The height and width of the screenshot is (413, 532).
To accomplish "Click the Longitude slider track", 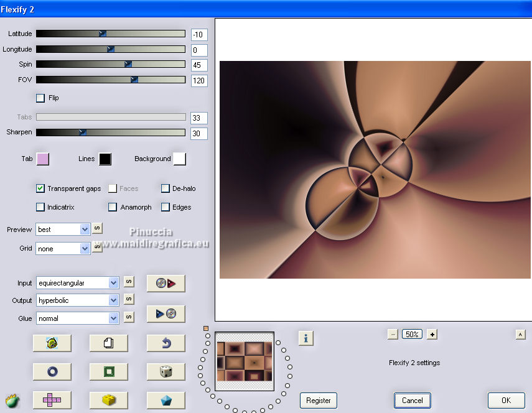I will click(x=111, y=49).
